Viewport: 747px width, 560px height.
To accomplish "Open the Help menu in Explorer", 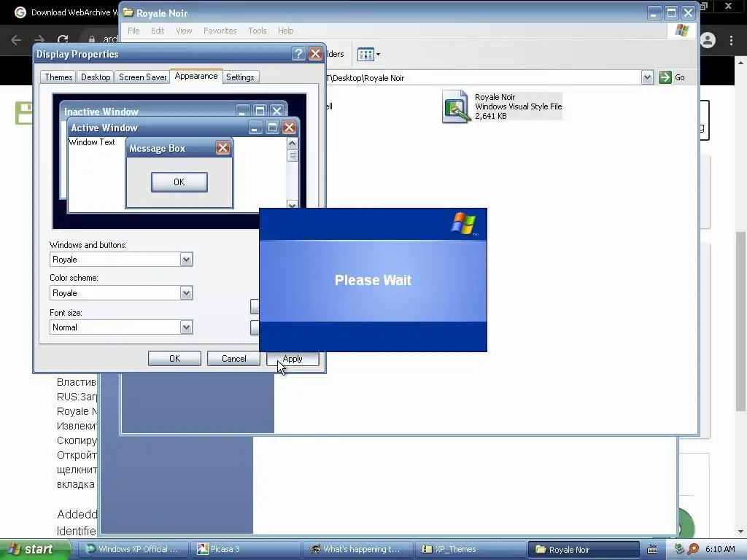I will [x=286, y=31].
